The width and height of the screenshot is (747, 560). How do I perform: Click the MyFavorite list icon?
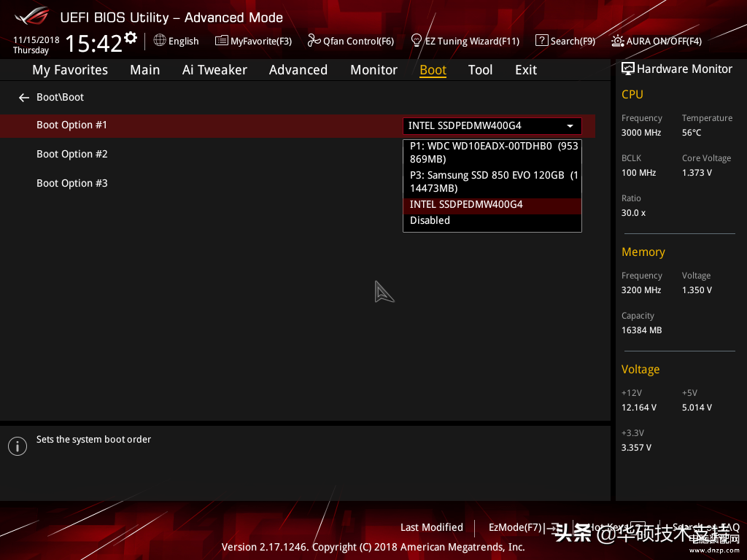[x=222, y=41]
